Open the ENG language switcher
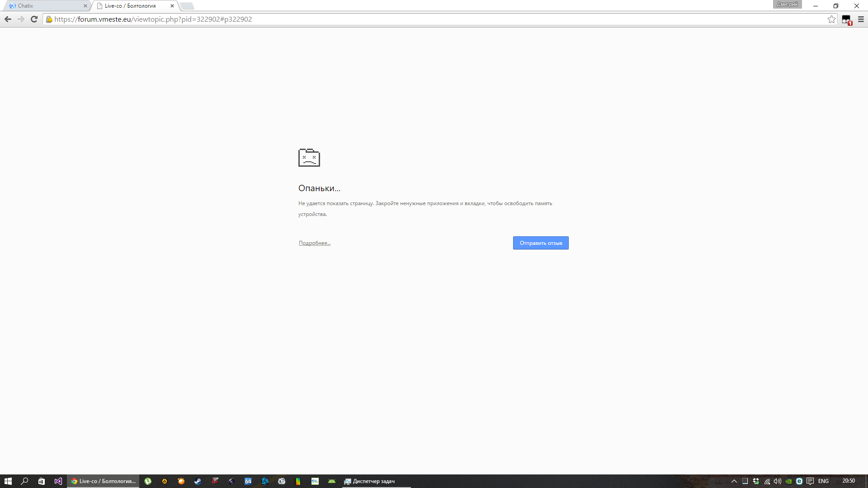Screen dimensions: 868x488 click(x=823, y=481)
